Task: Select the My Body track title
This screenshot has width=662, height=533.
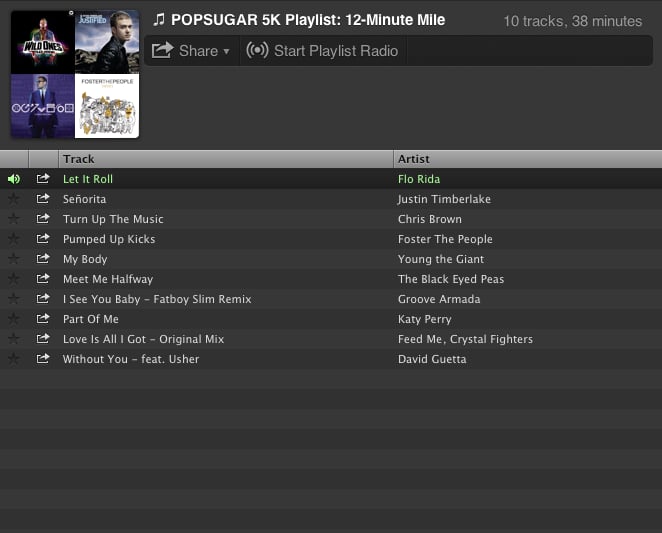Action: click(x=85, y=259)
